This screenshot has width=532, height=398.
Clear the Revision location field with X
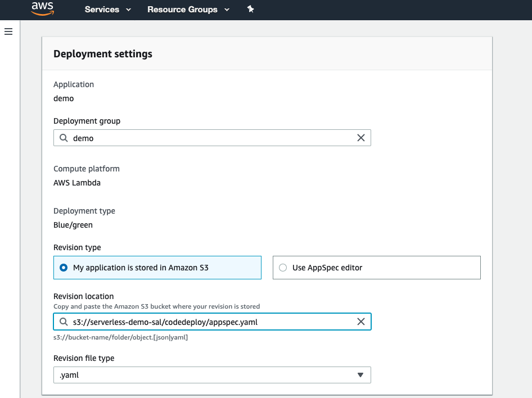pos(361,322)
